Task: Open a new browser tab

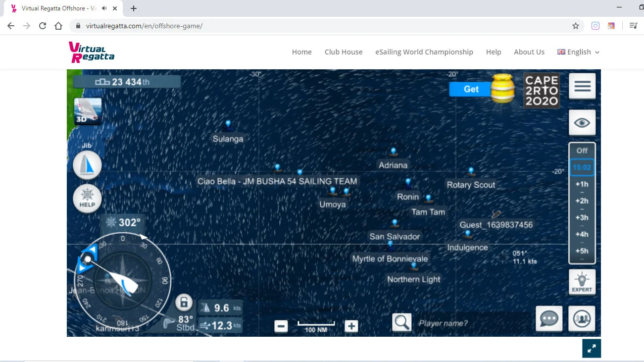Action: 134,8
